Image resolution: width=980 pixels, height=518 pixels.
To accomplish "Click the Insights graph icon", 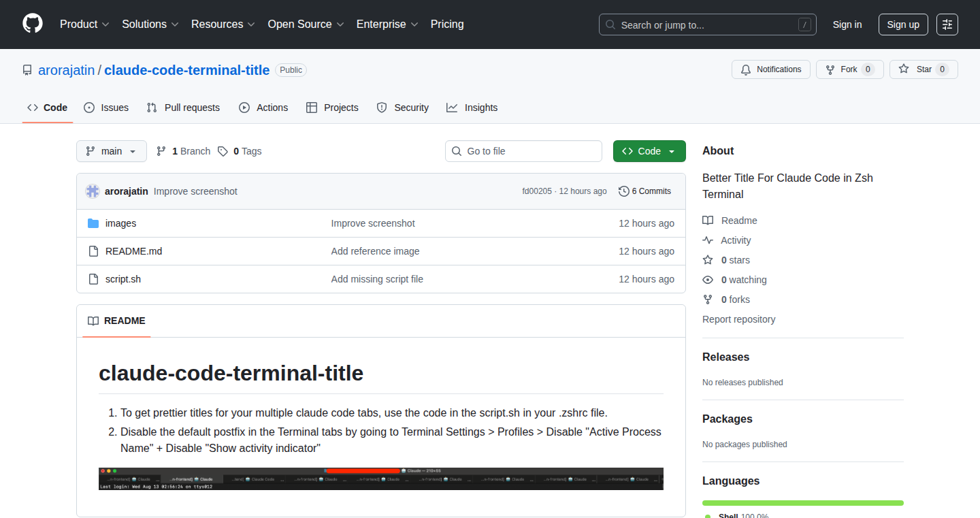I will tap(452, 108).
